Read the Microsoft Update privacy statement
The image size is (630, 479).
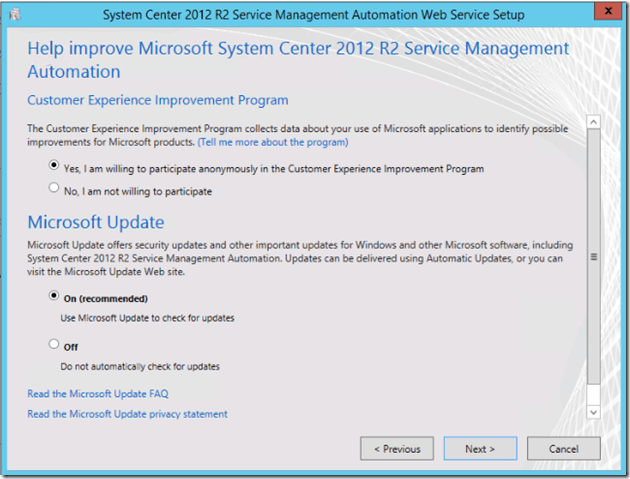127,413
